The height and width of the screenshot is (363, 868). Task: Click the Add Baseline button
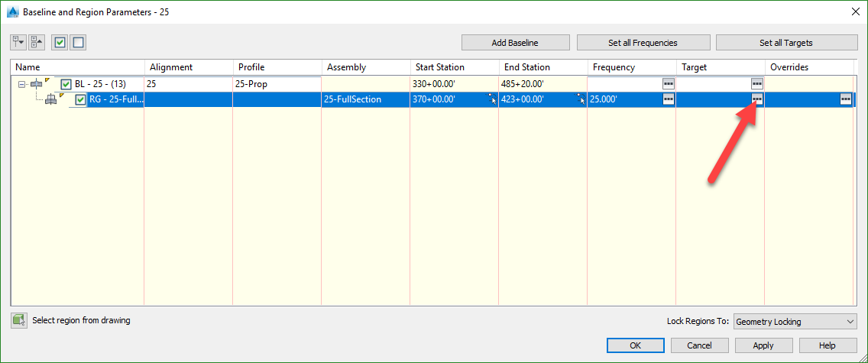point(515,43)
